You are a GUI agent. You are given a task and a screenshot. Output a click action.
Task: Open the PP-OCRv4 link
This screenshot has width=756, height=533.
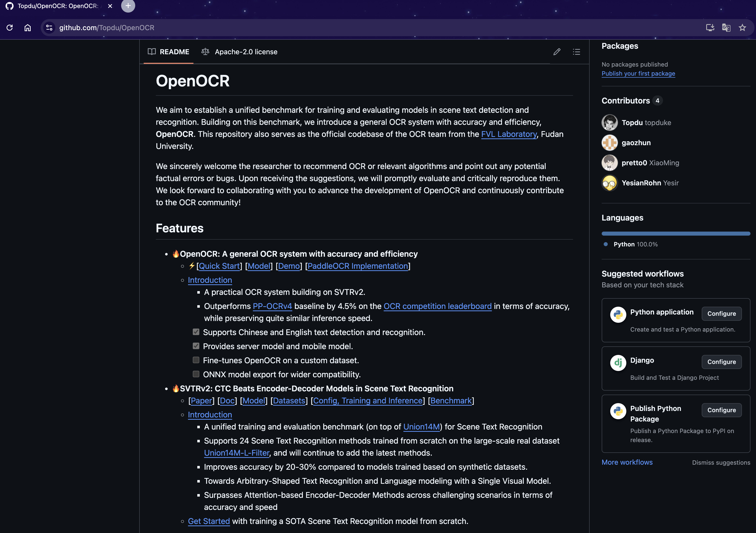pyautogui.click(x=272, y=306)
